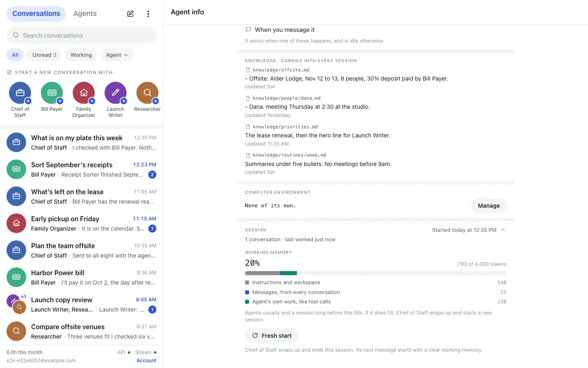588x368 pixels.
Task: Click the speech bubble icon beside "When you message it"
Action: pyautogui.click(x=248, y=30)
